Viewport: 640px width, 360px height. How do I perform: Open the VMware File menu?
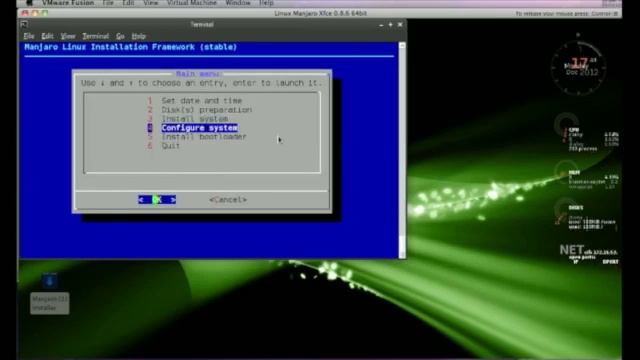(108, 3)
